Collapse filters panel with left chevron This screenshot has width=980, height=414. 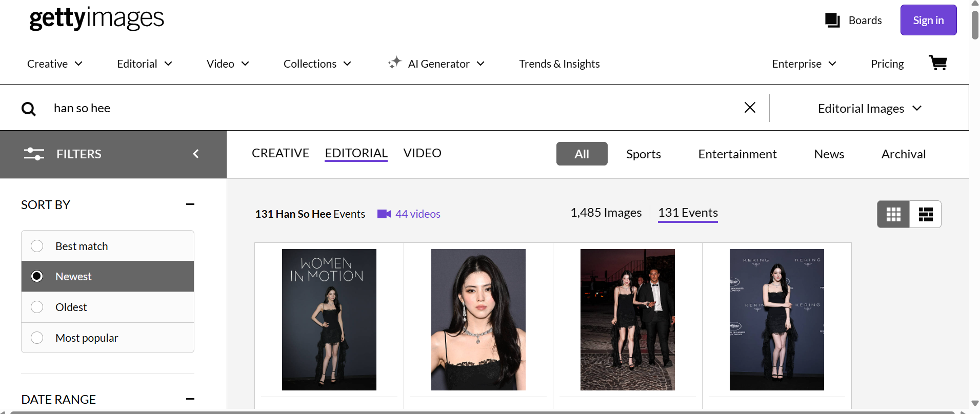click(195, 154)
